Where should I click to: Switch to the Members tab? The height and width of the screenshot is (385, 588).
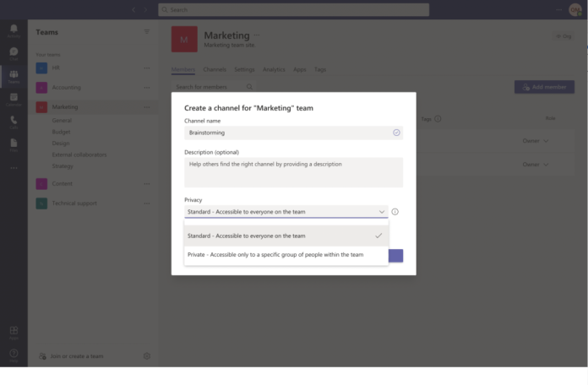183,69
